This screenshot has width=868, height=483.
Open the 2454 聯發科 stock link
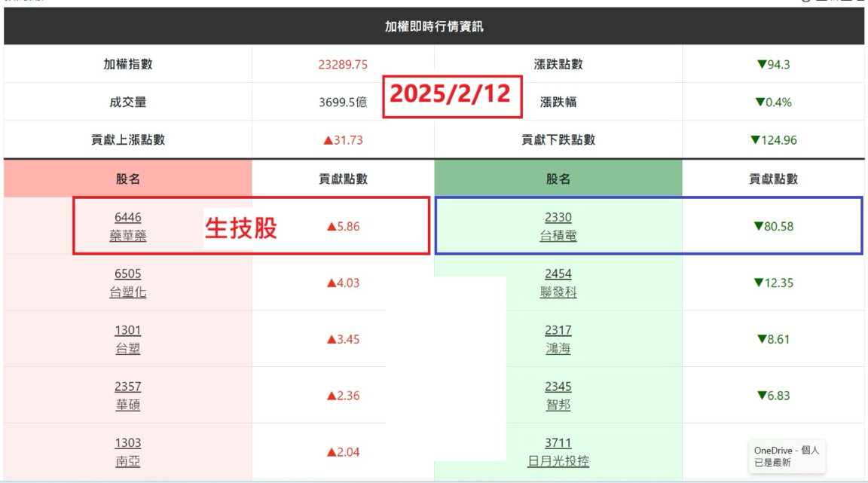558,283
